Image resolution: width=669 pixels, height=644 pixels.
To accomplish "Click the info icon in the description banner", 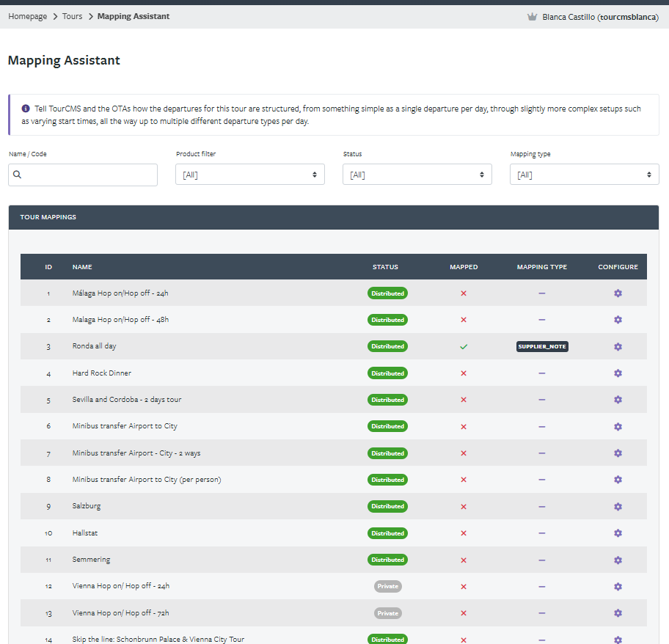I will pyautogui.click(x=26, y=109).
